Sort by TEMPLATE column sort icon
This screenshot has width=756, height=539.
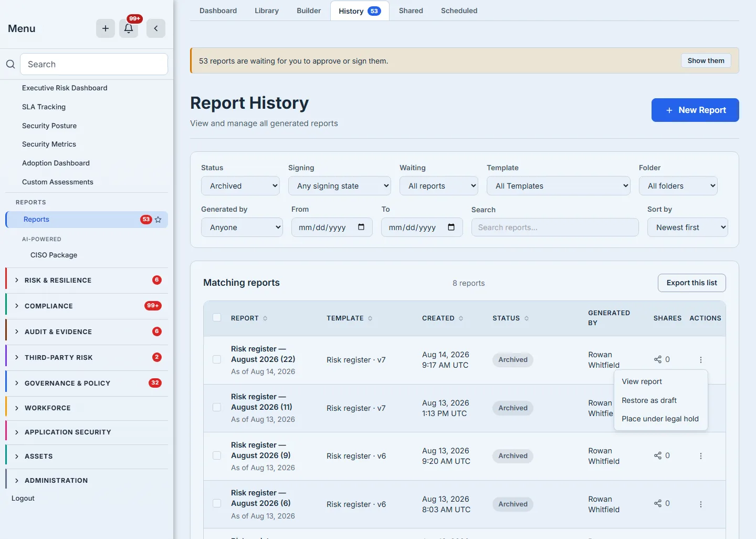pos(370,318)
